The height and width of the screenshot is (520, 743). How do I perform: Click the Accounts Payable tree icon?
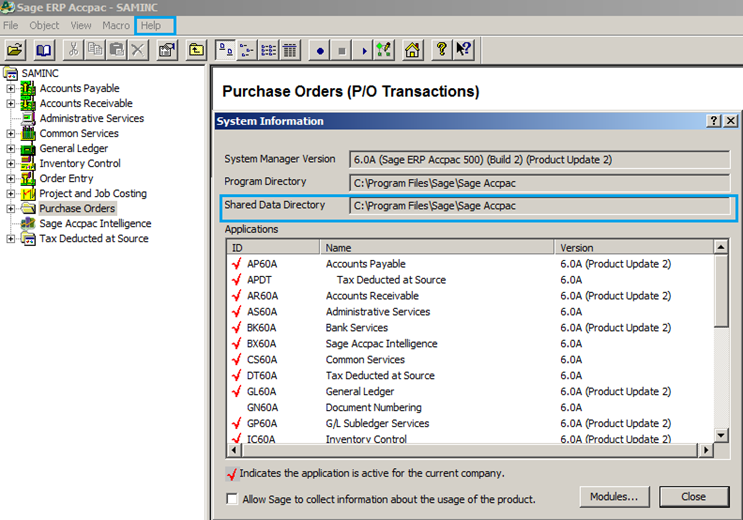pos(28,89)
